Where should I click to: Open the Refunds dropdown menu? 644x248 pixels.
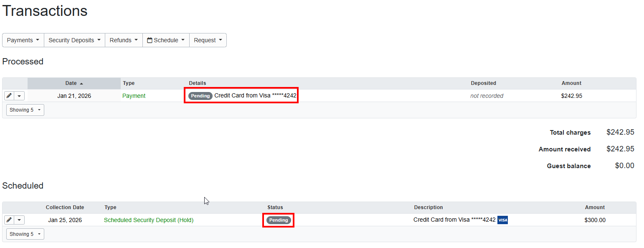(124, 40)
